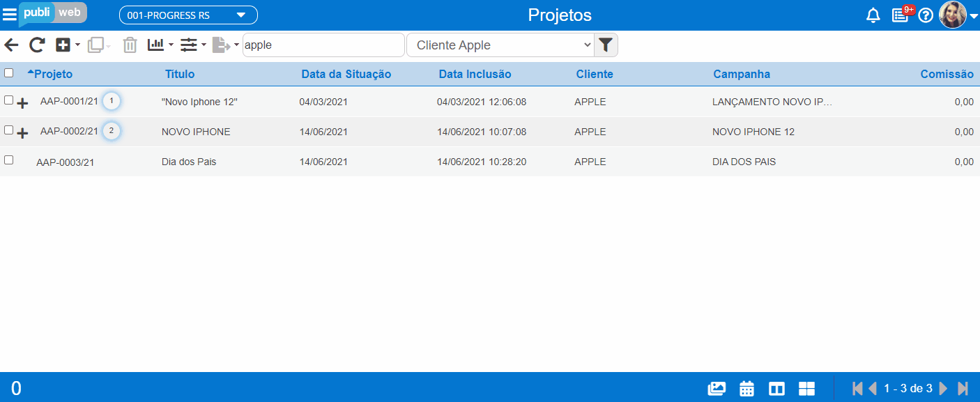Viewport: 980px width, 402px height.
Task: Click inclusion time 14/06/2021 10:07:08
Action: 482,132
